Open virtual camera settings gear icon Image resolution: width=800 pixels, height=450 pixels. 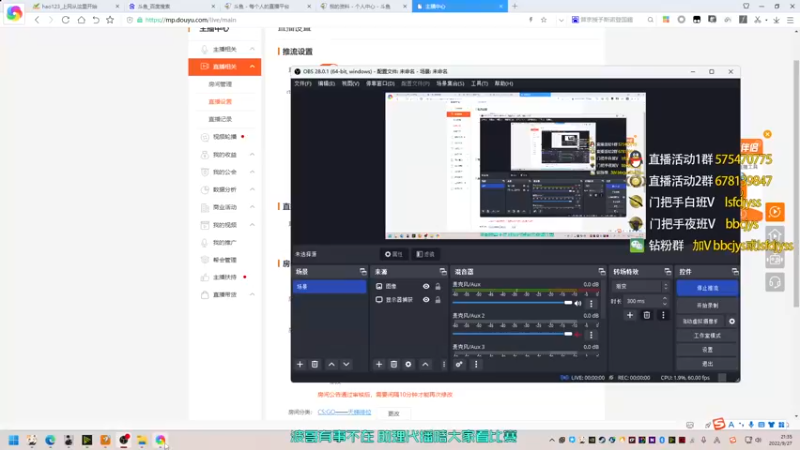click(x=732, y=321)
